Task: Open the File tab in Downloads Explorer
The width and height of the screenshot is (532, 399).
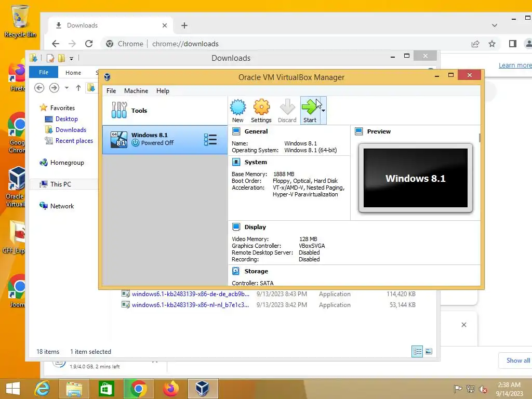Action: [x=44, y=72]
